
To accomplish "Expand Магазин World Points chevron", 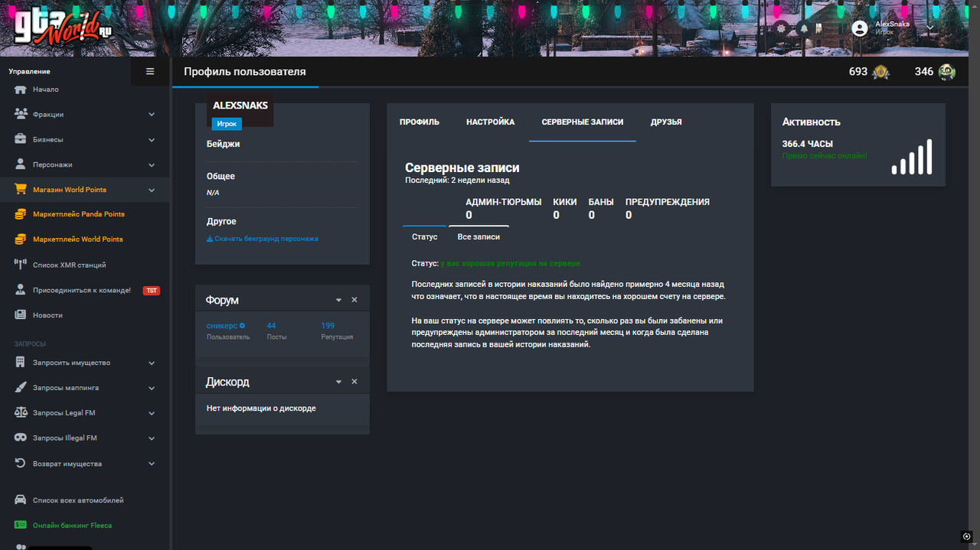I will (152, 190).
